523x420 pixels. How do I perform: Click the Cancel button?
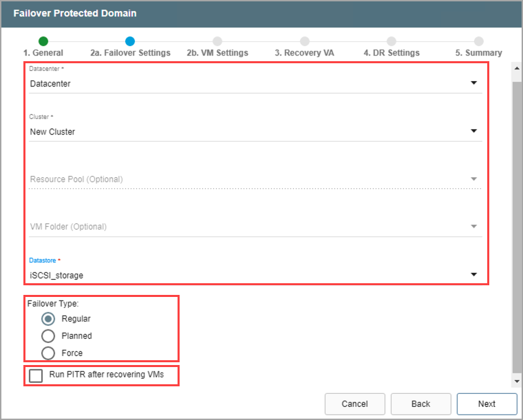[x=354, y=404]
